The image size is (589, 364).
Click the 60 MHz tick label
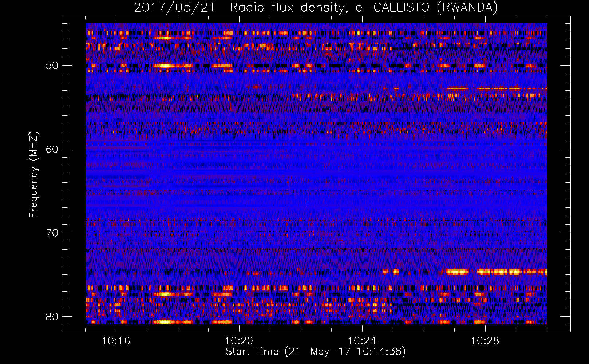coord(52,150)
